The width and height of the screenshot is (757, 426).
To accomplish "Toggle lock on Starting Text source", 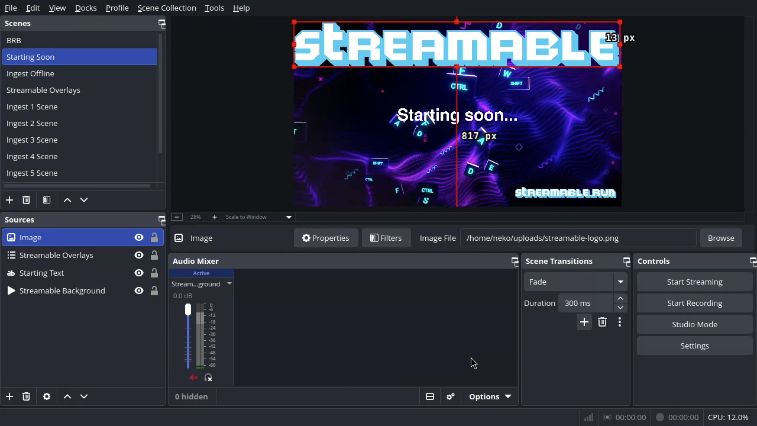I will [x=154, y=273].
